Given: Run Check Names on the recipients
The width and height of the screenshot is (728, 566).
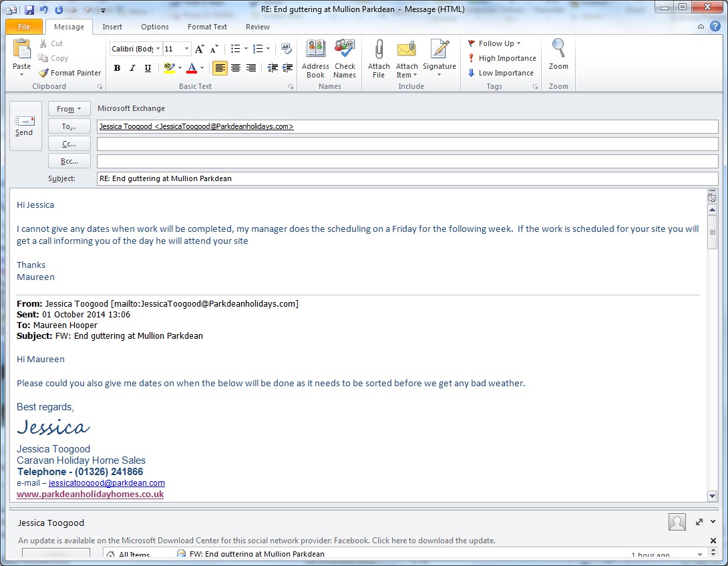Looking at the screenshot, I should coord(345,59).
